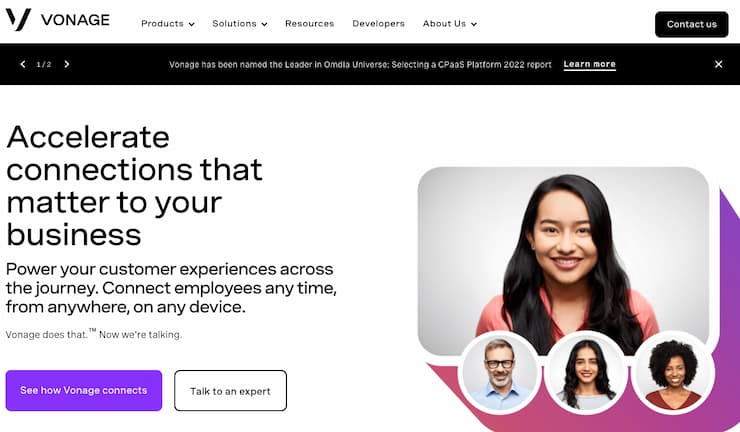This screenshot has width=740, height=432.
Task: Click the large smiling woman photo
Action: 563,253
